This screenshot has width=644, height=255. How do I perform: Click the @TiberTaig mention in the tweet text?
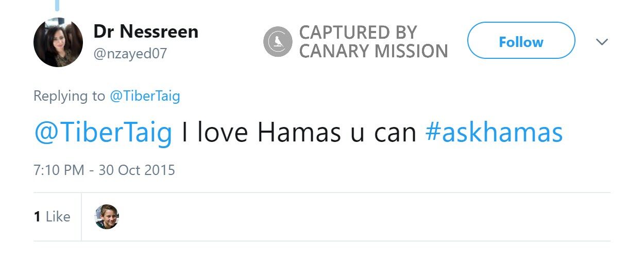click(103, 133)
